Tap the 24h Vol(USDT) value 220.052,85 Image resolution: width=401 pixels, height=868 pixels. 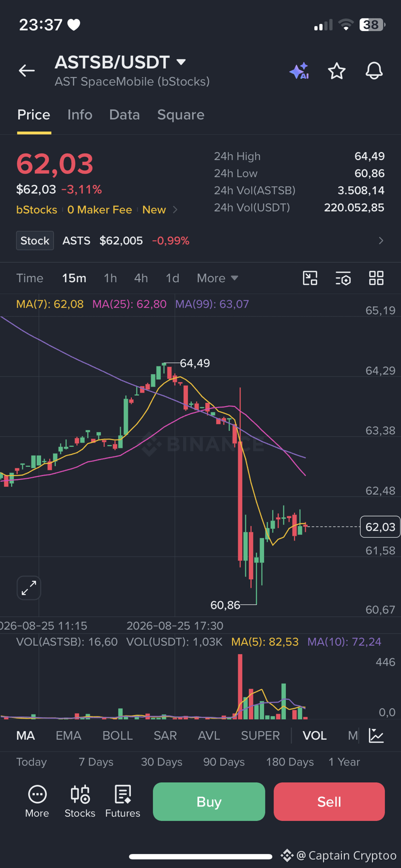(x=354, y=208)
